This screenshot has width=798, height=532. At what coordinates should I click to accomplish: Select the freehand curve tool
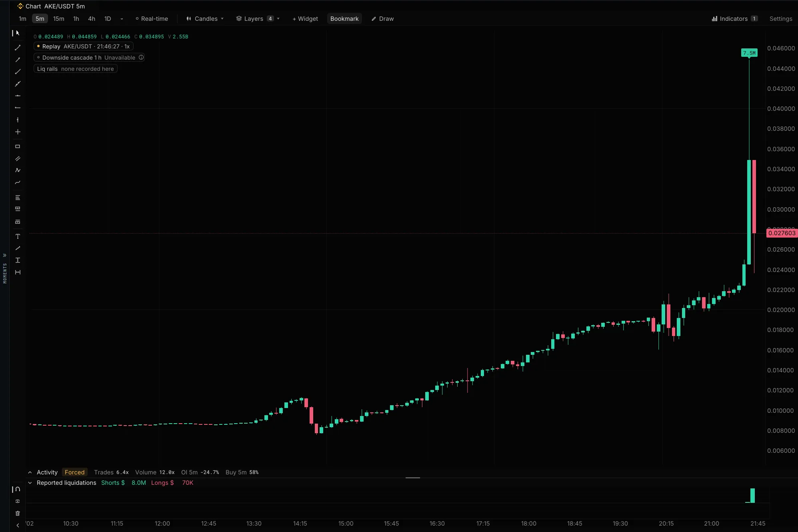pyautogui.click(x=18, y=182)
